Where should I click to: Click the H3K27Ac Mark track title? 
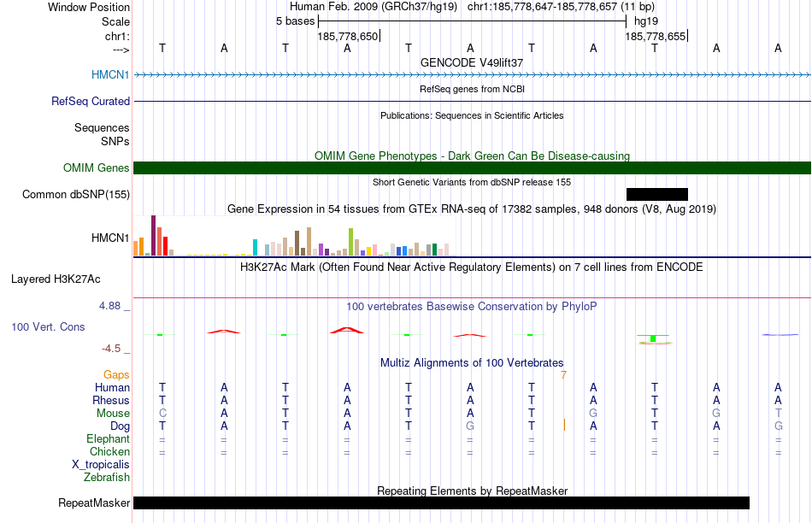[472, 267]
